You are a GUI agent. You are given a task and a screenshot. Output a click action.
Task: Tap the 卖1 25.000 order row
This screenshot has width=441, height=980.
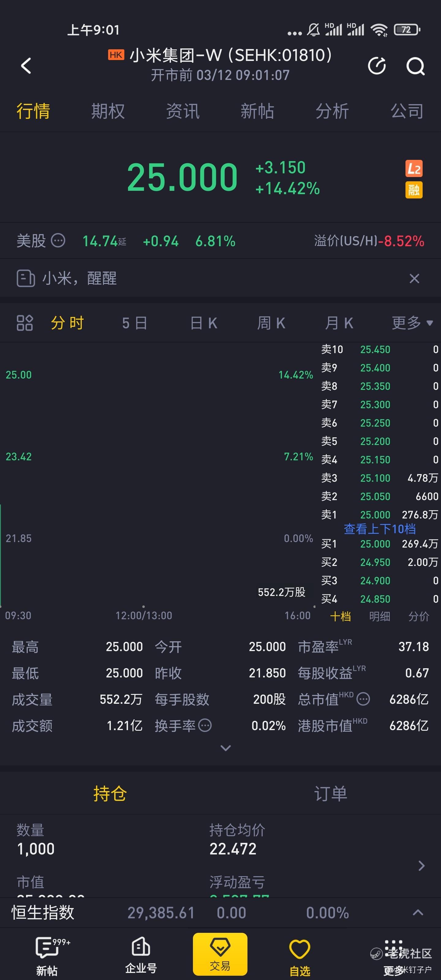[x=380, y=515]
